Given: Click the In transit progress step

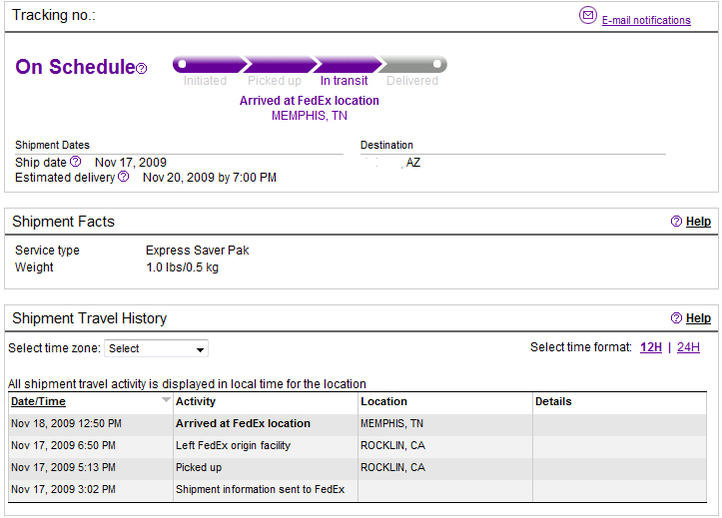Looking at the screenshot, I should click(344, 81).
